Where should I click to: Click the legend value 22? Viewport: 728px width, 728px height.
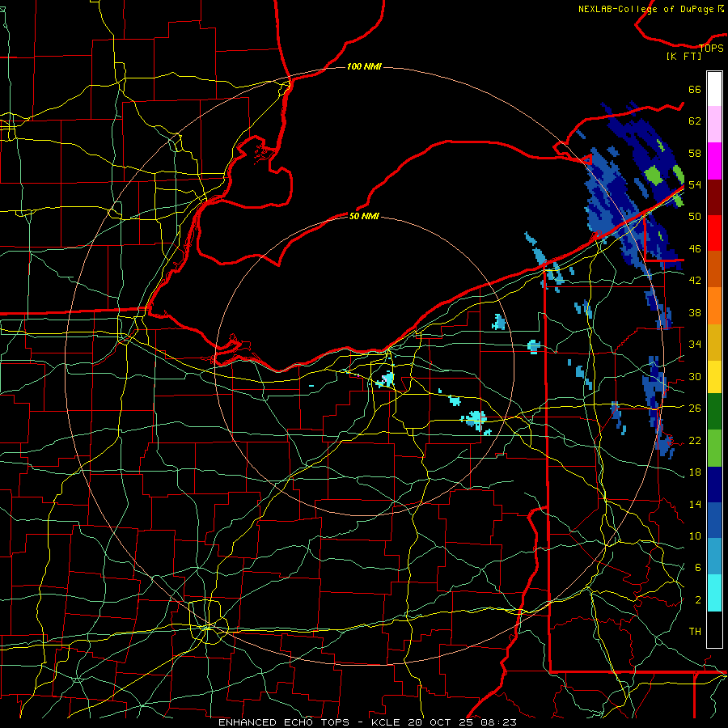pos(695,440)
